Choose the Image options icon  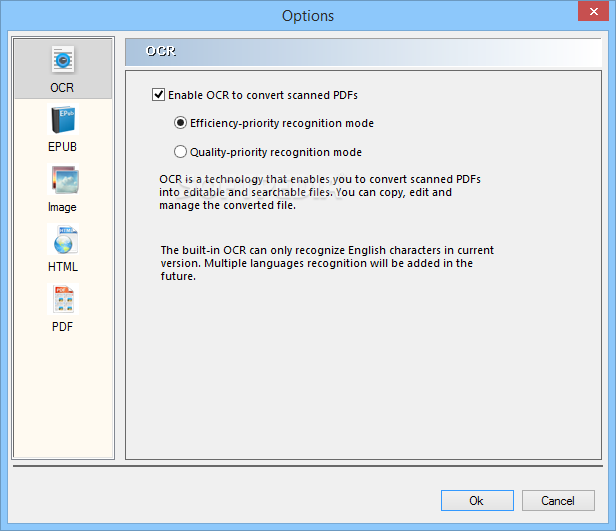(x=63, y=179)
